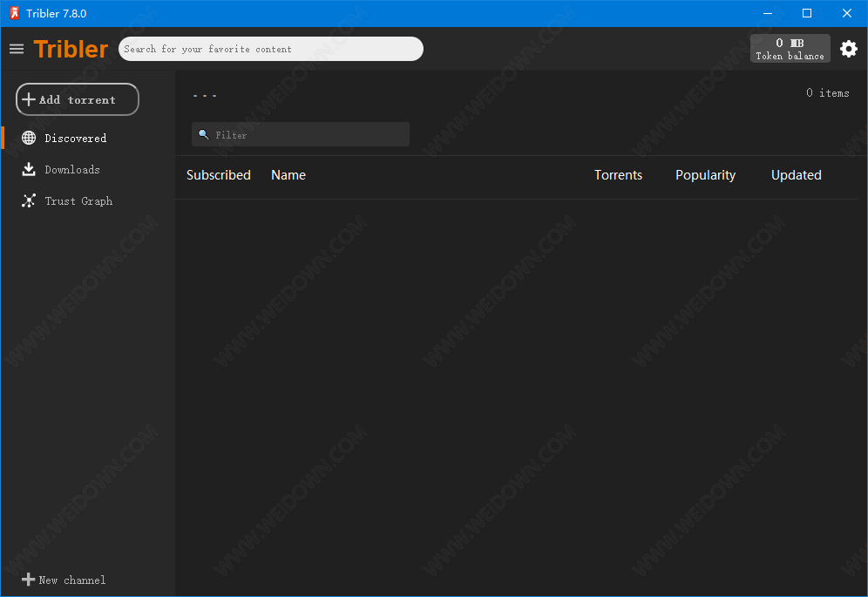The height and width of the screenshot is (597, 868).
Task: Click the Discovered globe icon
Action: tap(29, 138)
